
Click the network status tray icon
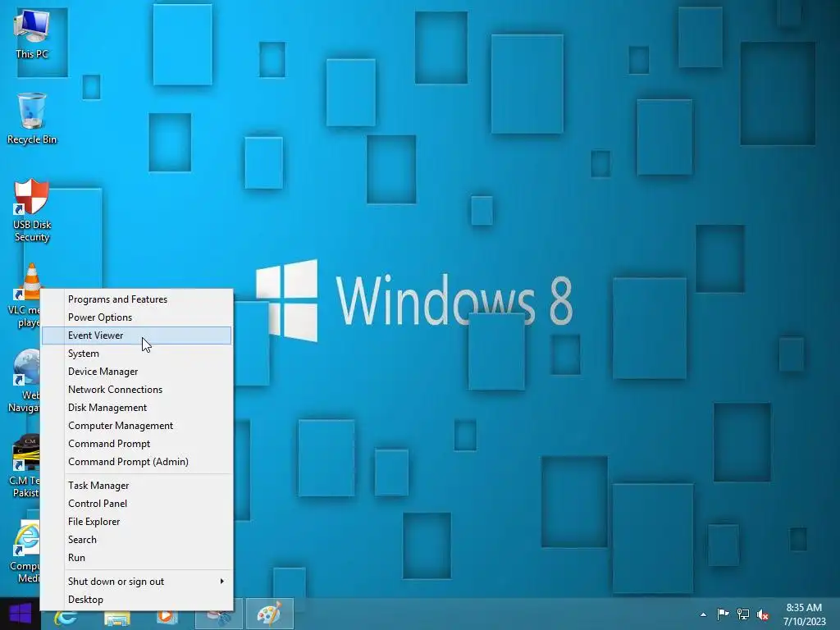tap(743, 614)
